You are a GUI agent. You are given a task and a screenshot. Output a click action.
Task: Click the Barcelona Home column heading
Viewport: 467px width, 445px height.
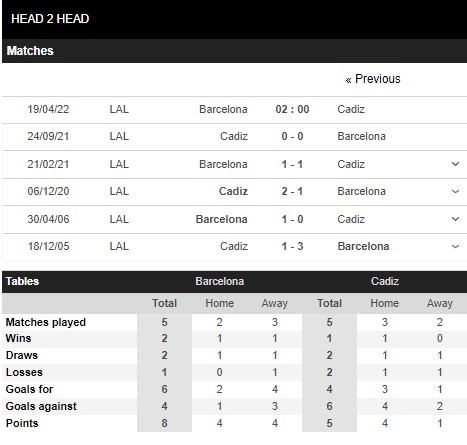pyautogui.click(x=219, y=303)
